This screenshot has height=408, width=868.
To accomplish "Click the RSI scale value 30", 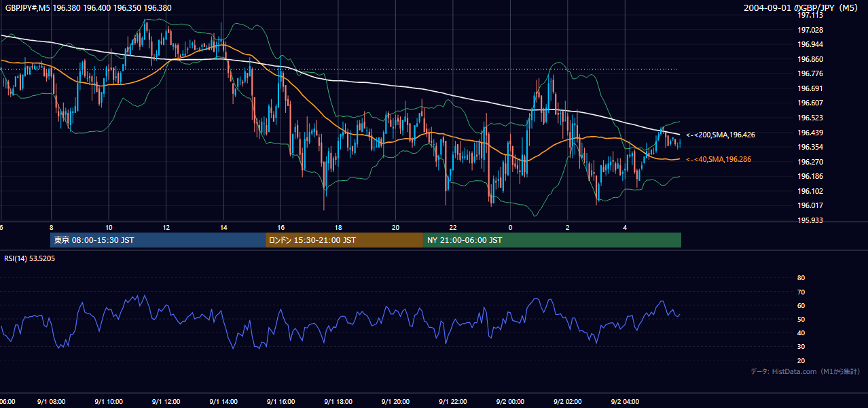I will tap(801, 347).
